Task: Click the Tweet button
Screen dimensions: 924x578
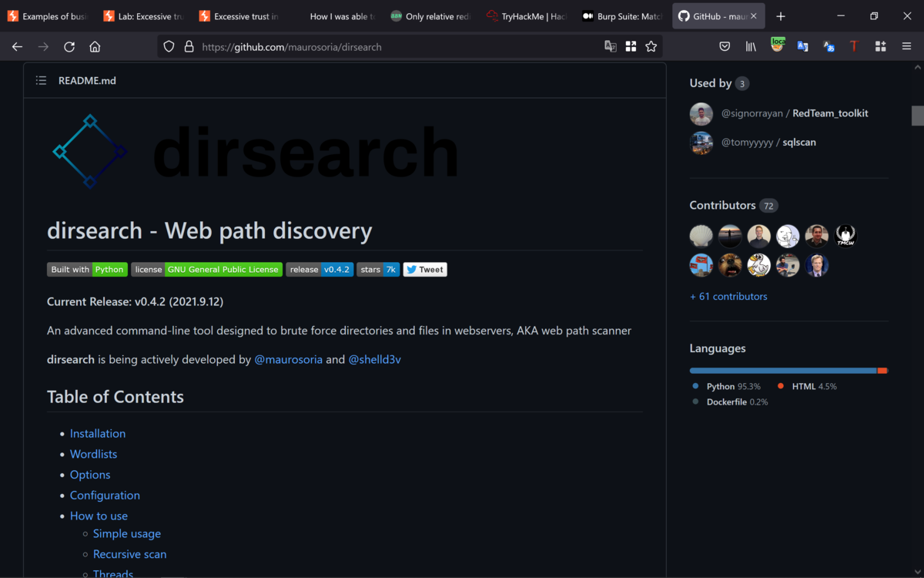Action: pos(425,270)
